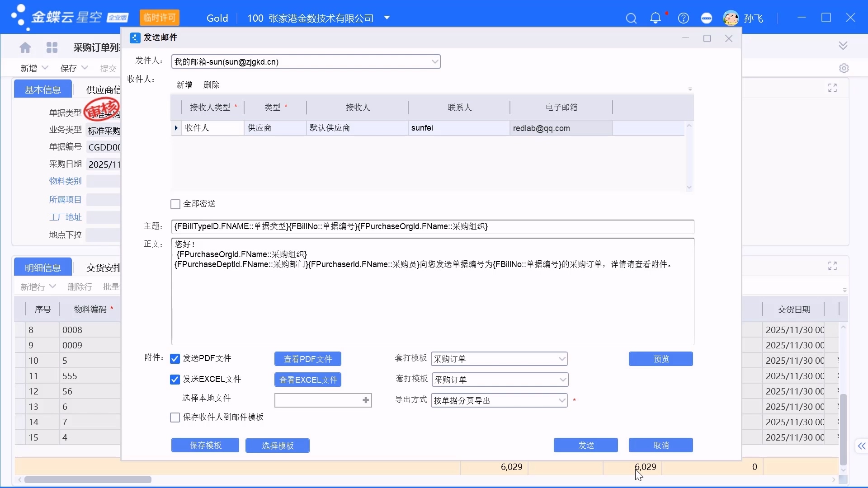This screenshot has height=488, width=868.
Task: Expand recipient grid options arrow
Action: point(690,89)
